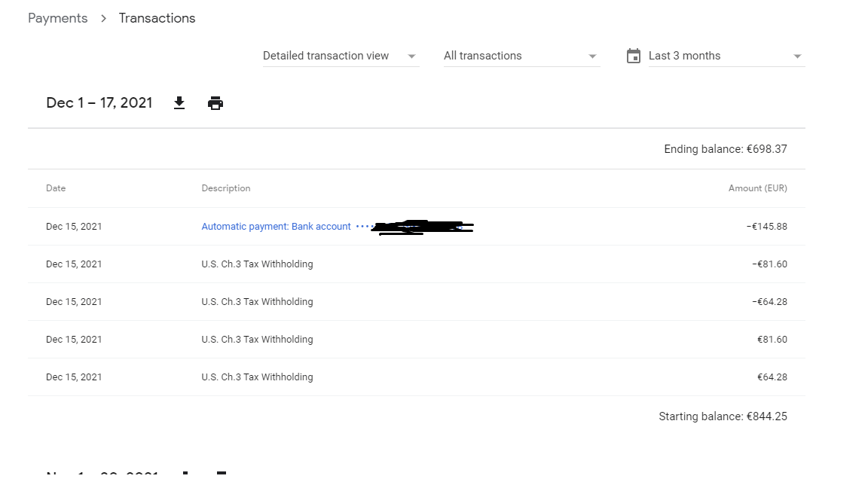Click the breadcrumb chevron separator
This screenshot has height=488, width=868.
(103, 18)
